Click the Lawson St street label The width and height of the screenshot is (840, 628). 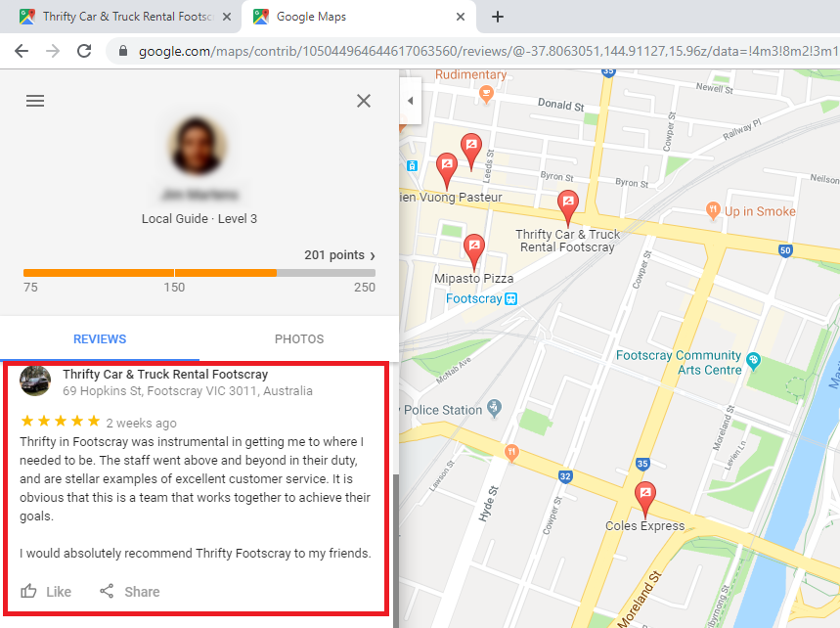(x=441, y=475)
